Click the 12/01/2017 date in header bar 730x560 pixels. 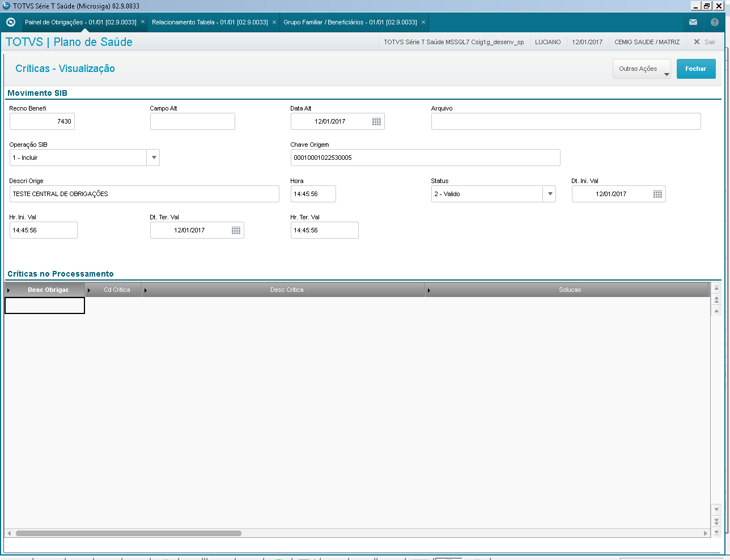[x=587, y=42]
